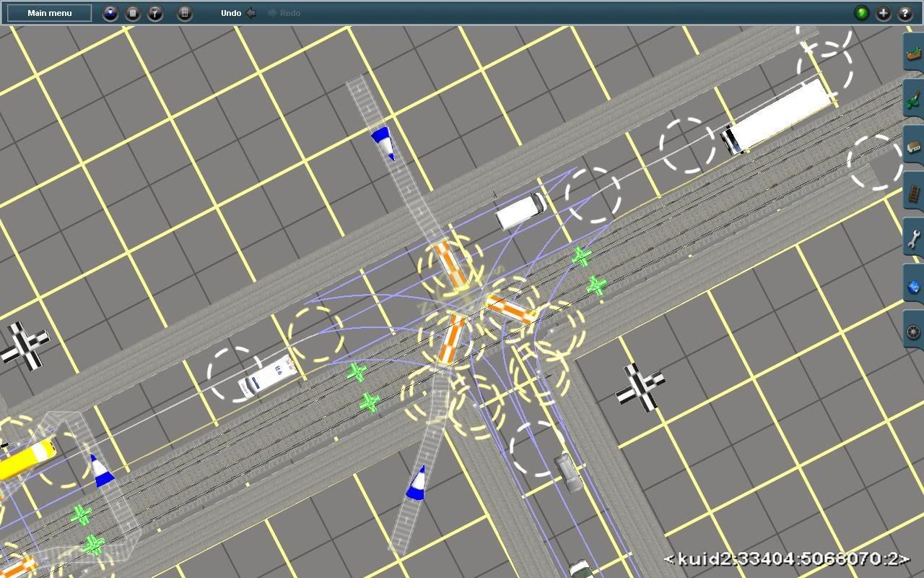Select the kuid2:33404:5068070:2 text
This screenshot has height=578, width=924.
(786, 558)
